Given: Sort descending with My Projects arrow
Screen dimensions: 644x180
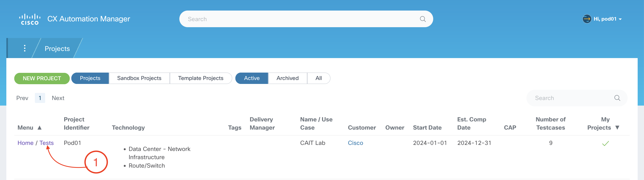Looking at the screenshot, I should (x=617, y=127).
